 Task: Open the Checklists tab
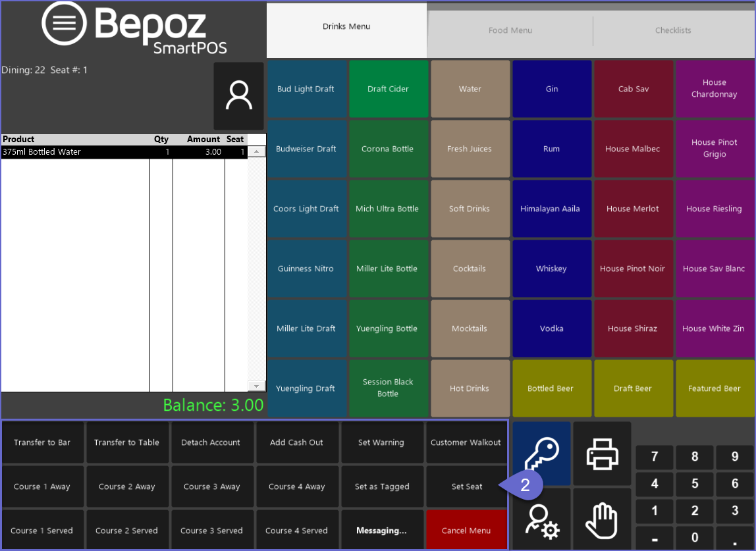pyautogui.click(x=672, y=30)
